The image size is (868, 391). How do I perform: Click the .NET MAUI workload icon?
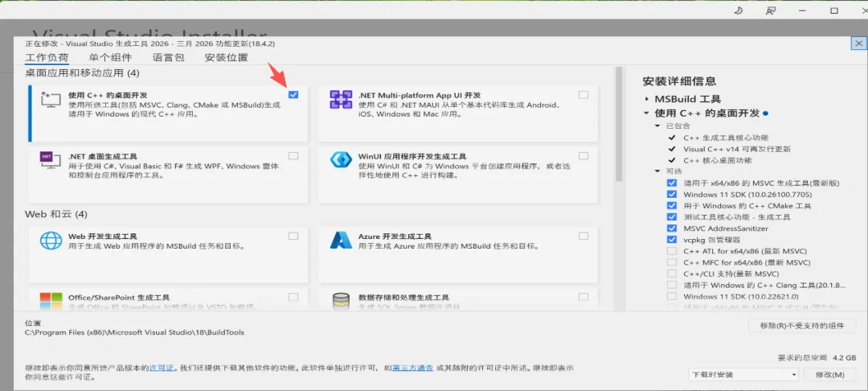pos(341,100)
